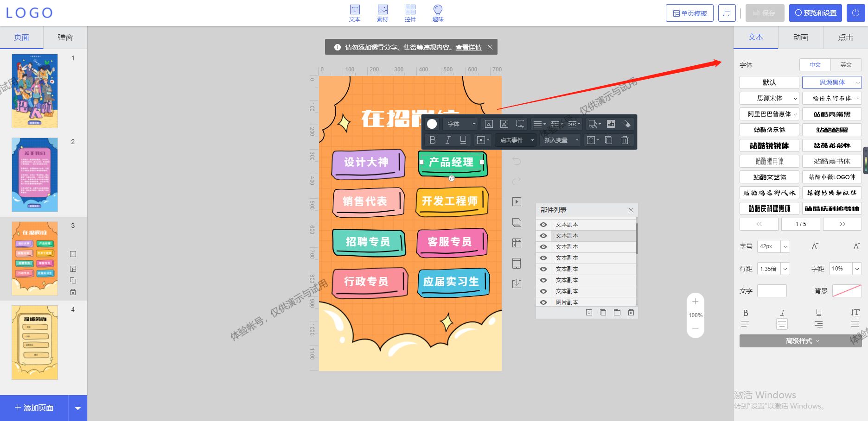Screen dimensions: 868x421
Task: Open the 素材 materials library
Action: pyautogui.click(x=383, y=13)
